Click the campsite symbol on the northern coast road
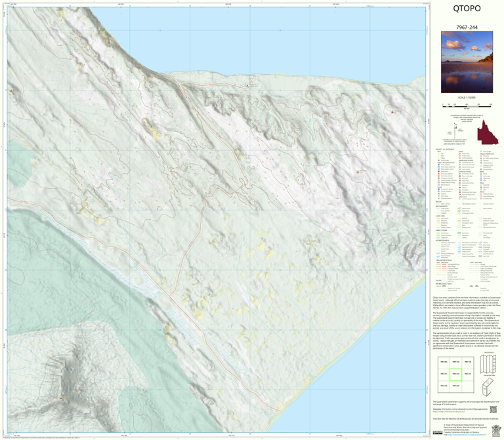504x440 pixels. coord(247,85)
